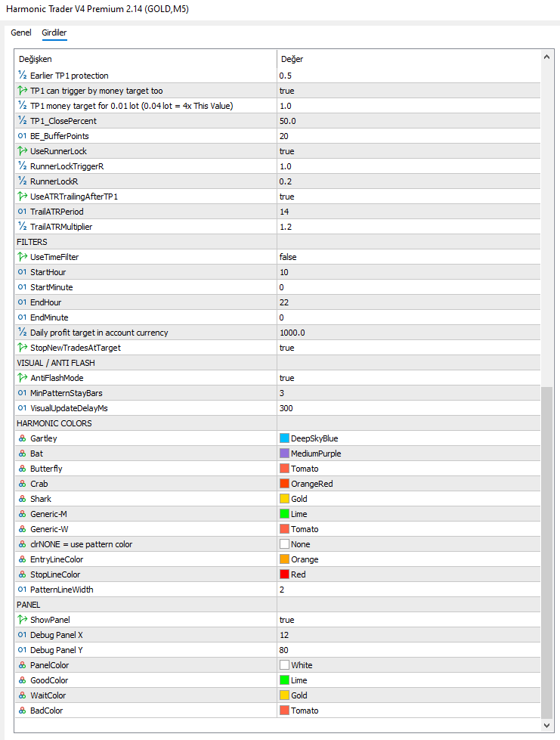Open the PanelColor White color dropdown

coord(408,665)
